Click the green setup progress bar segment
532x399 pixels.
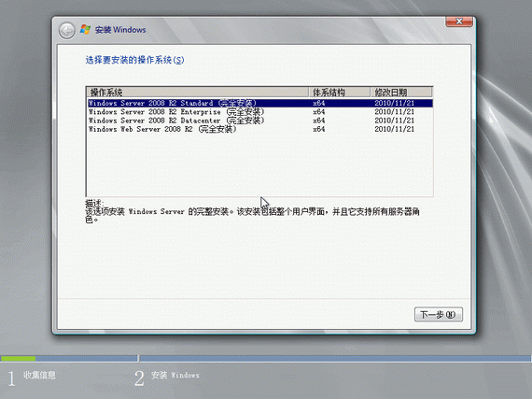[x=18, y=359]
